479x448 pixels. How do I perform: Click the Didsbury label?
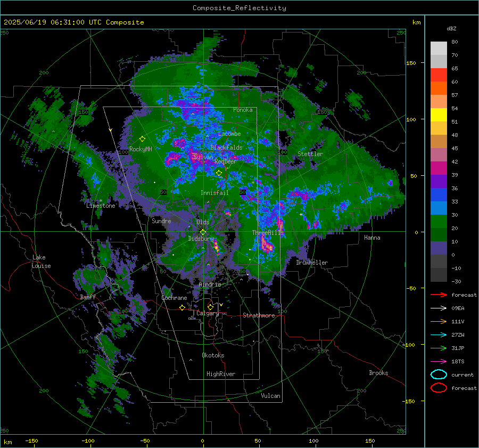coord(201,239)
